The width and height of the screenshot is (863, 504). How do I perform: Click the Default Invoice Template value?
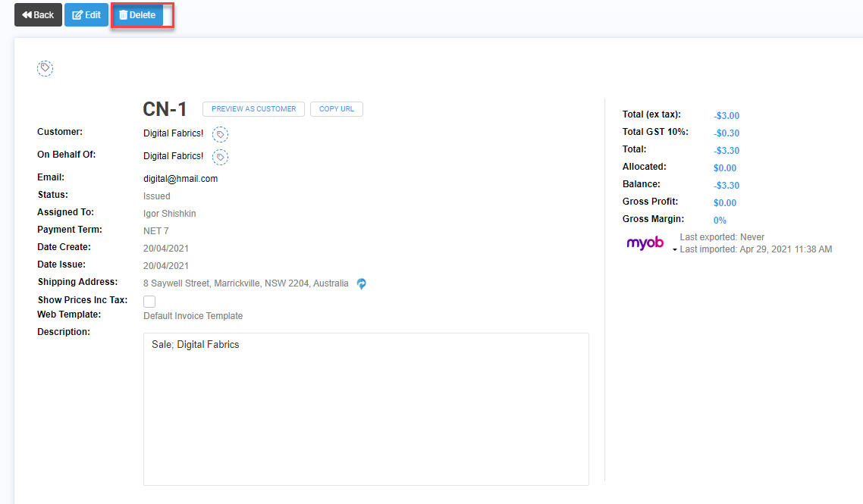pyautogui.click(x=193, y=316)
